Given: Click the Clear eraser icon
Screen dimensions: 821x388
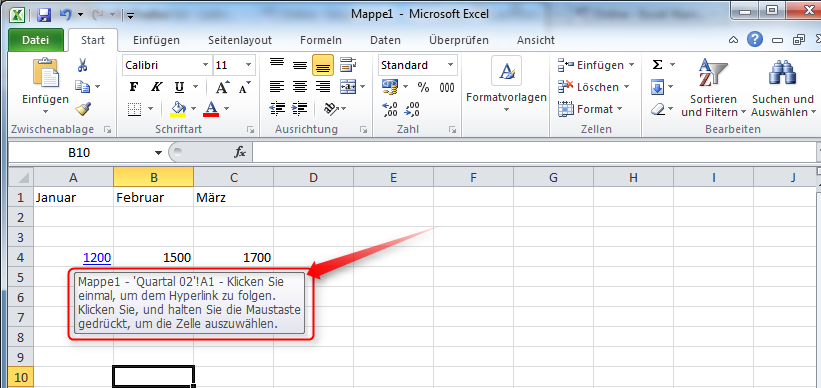Looking at the screenshot, I should click(x=658, y=109).
